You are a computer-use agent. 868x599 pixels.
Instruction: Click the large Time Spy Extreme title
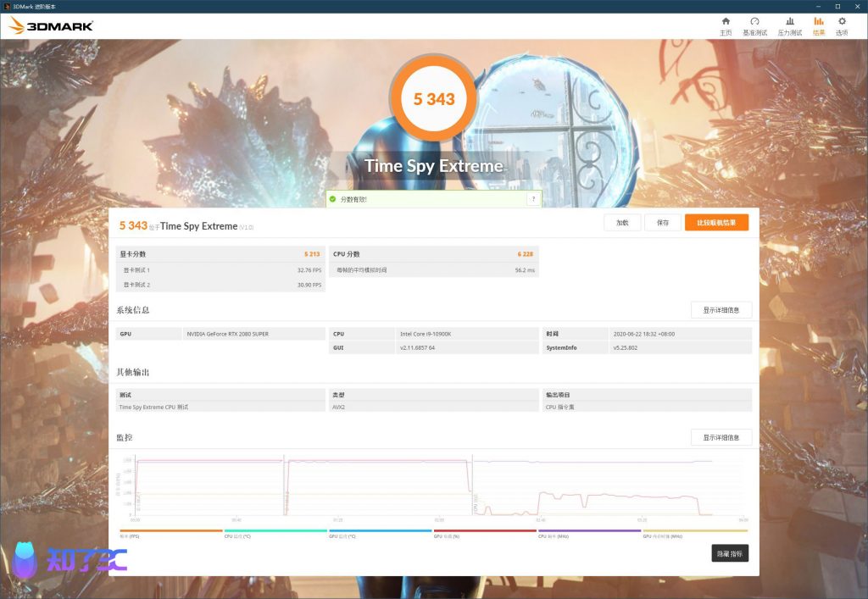[x=433, y=166]
